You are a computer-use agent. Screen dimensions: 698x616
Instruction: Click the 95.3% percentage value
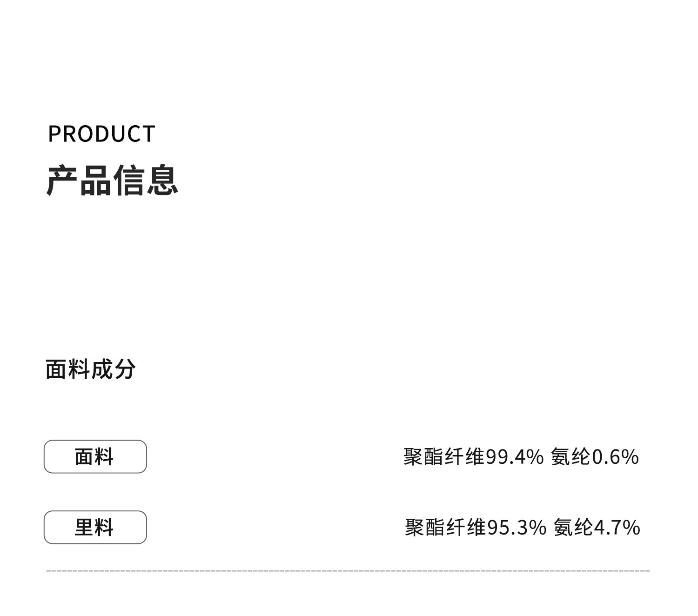(x=517, y=528)
